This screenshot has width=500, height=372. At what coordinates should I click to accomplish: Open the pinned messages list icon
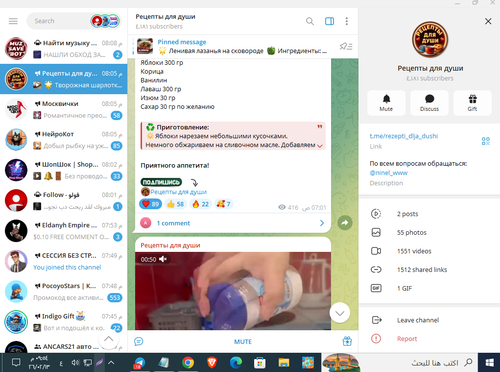346,46
